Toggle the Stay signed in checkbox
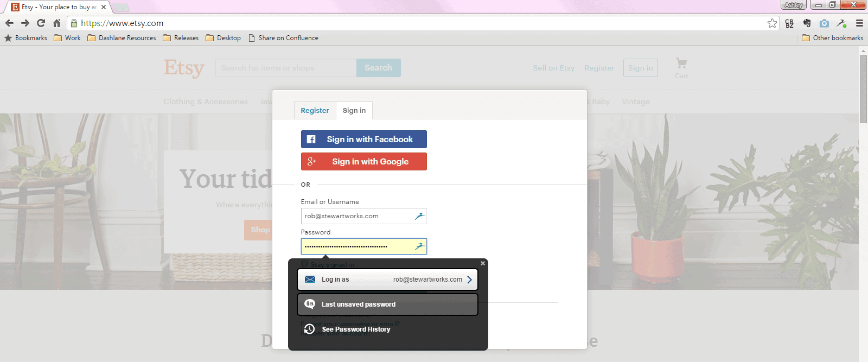Image resolution: width=868 pixels, height=362 pixels. tap(304, 264)
